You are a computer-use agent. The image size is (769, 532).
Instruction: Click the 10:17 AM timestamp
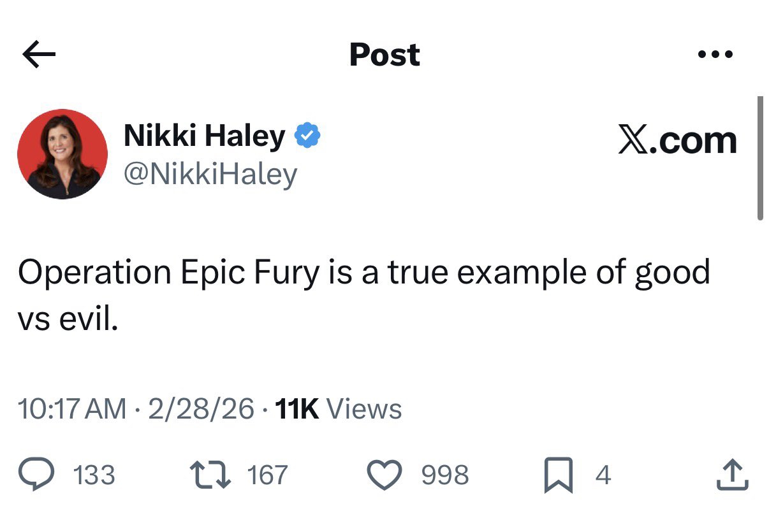pos(73,408)
